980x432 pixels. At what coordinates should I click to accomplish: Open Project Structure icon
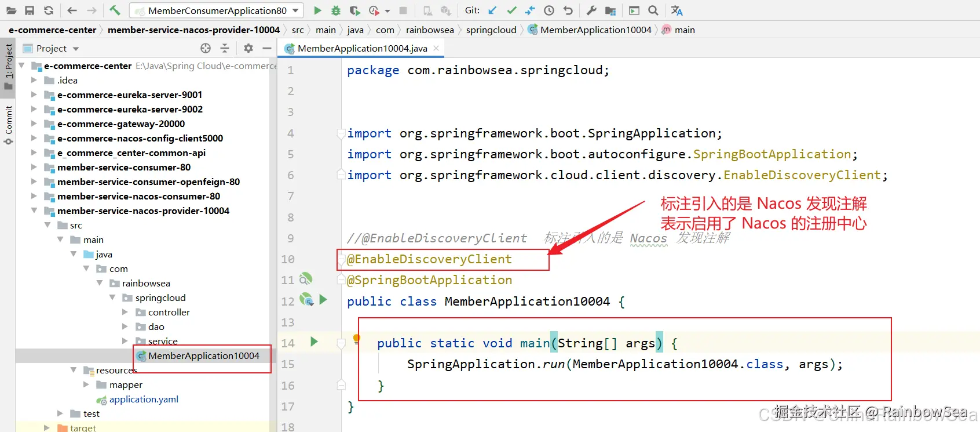[610, 10]
